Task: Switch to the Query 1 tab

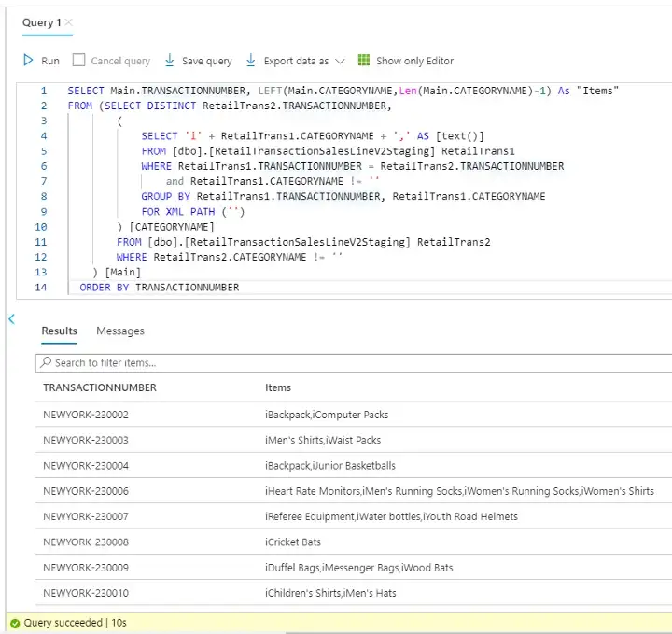Action: 41,22
